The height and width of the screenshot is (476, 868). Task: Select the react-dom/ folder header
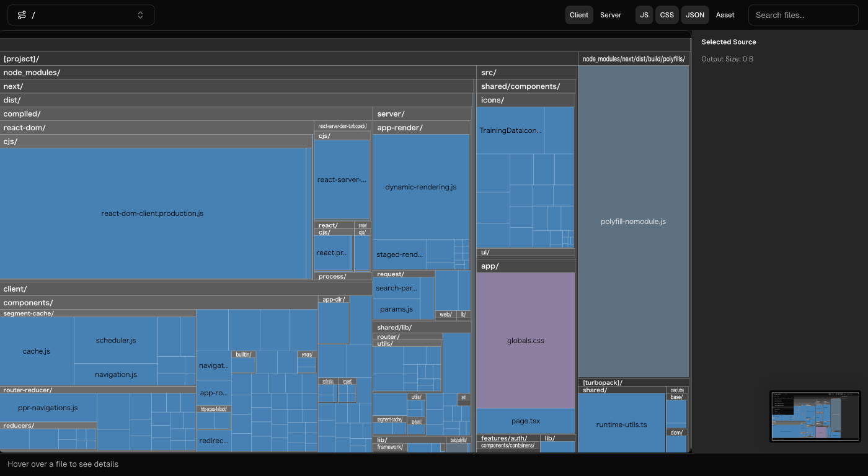[x=156, y=127]
